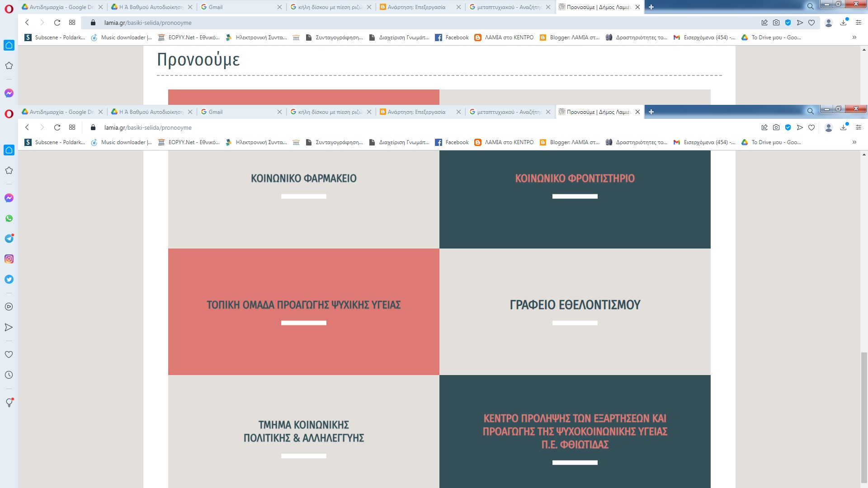
Task: Click the Προνοούμε page heading
Action: click(198, 60)
